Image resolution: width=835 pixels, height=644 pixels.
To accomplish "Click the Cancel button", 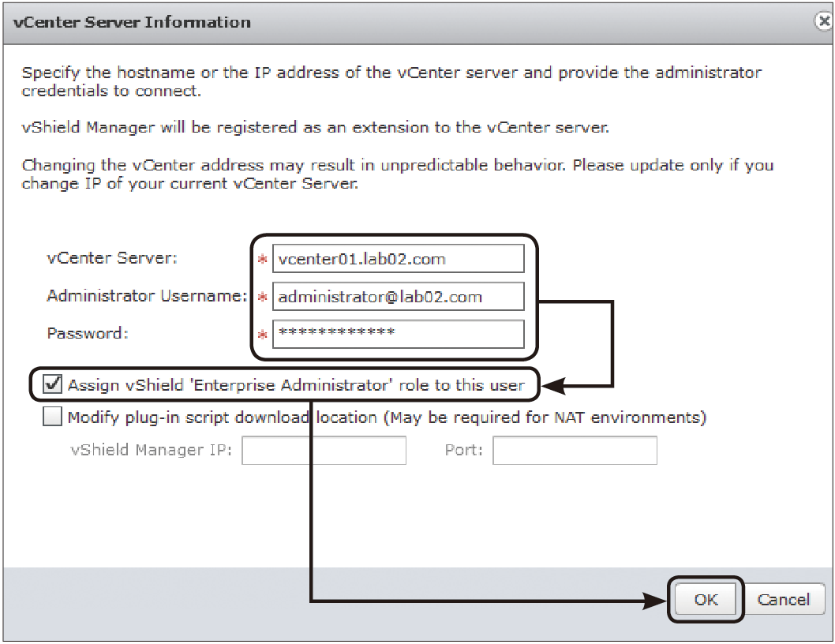I will point(784,599).
